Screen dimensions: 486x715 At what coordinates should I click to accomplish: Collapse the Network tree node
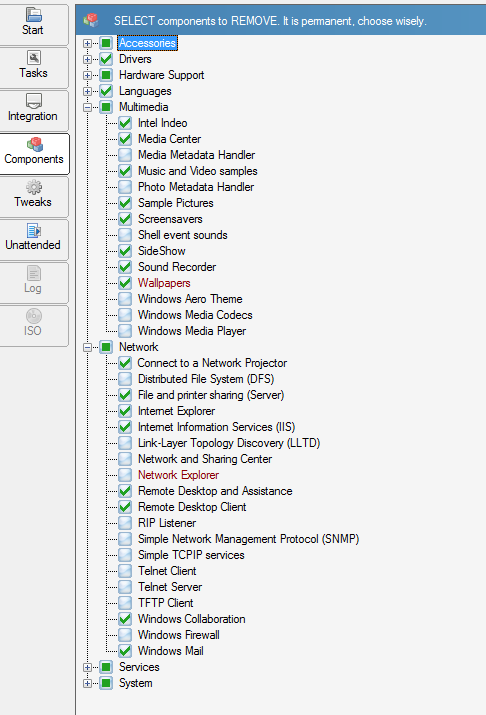pyautogui.click(x=87, y=347)
